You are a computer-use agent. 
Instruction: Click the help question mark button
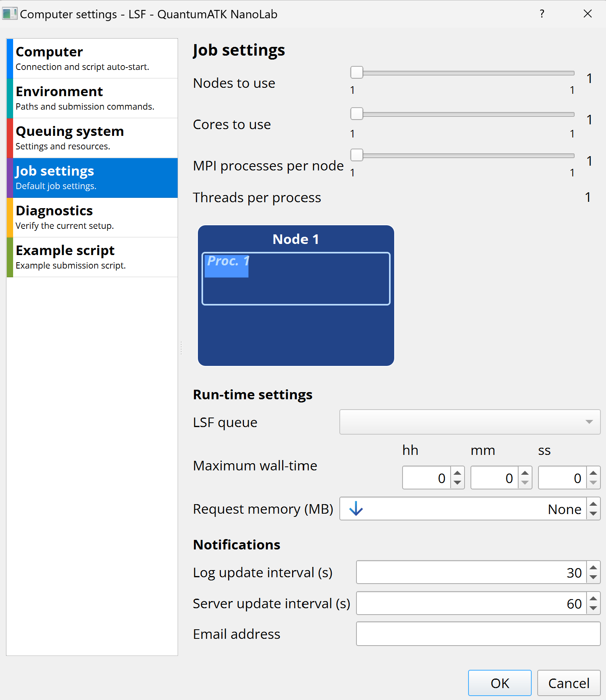[542, 14]
